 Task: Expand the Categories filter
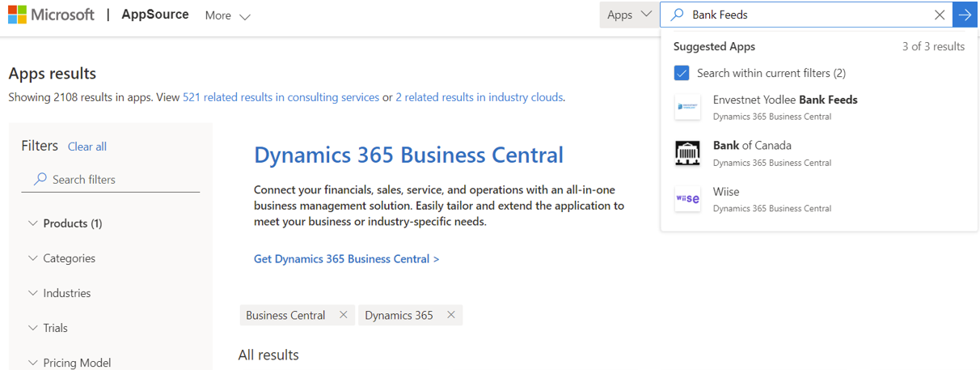point(61,258)
